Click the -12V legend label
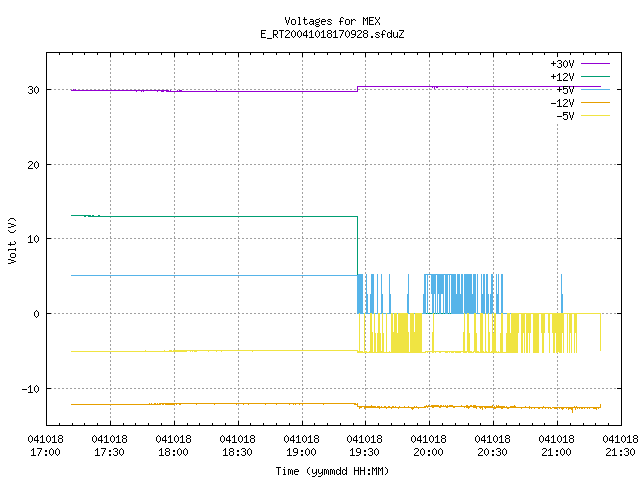This screenshot has height=480, width=640. pyautogui.click(x=562, y=103)
